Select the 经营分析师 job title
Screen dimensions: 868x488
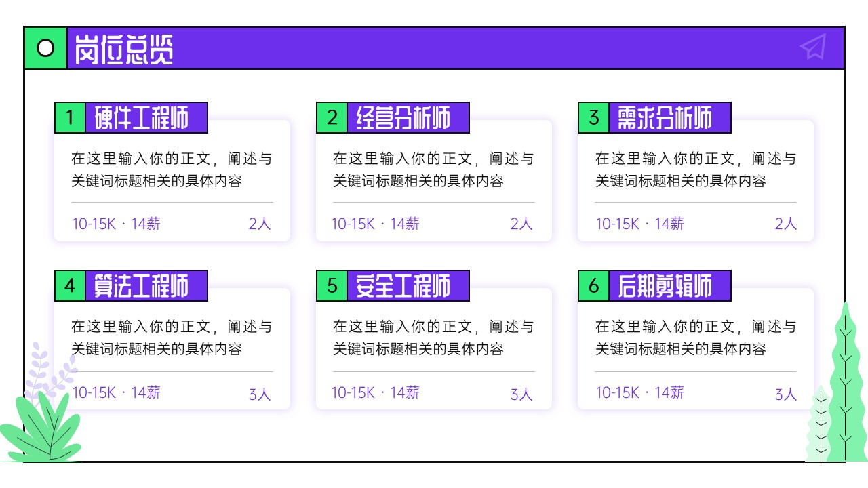click(x=403, y=118)
